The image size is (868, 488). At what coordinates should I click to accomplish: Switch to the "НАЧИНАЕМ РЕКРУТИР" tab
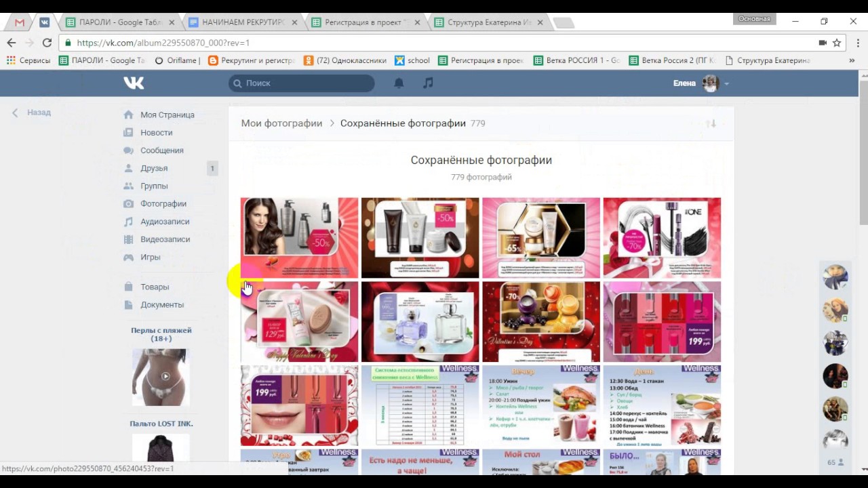point(243,22)
